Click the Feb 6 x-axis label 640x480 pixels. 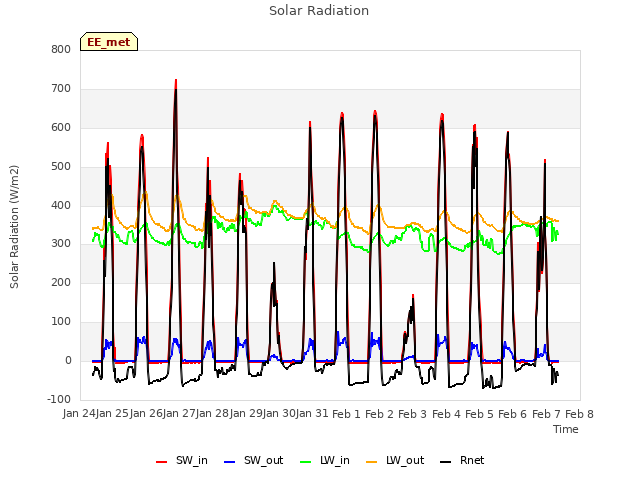coord(513,414)
